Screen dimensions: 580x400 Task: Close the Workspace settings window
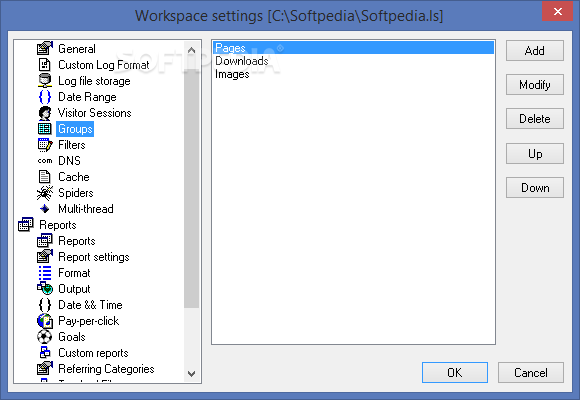[557, 11]
